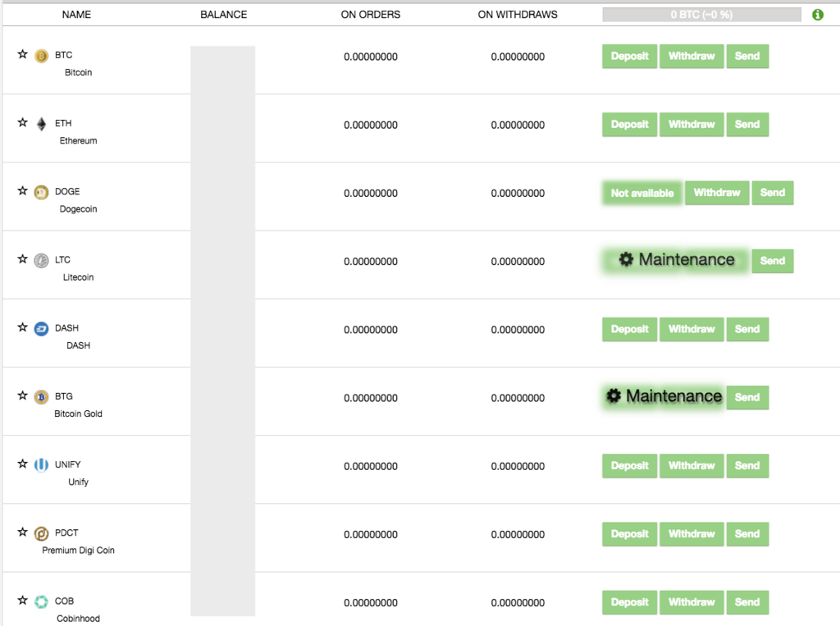This screenshot has height=626, width=840.
Task: Click the BTC ticker label
Action: [64, 55]
